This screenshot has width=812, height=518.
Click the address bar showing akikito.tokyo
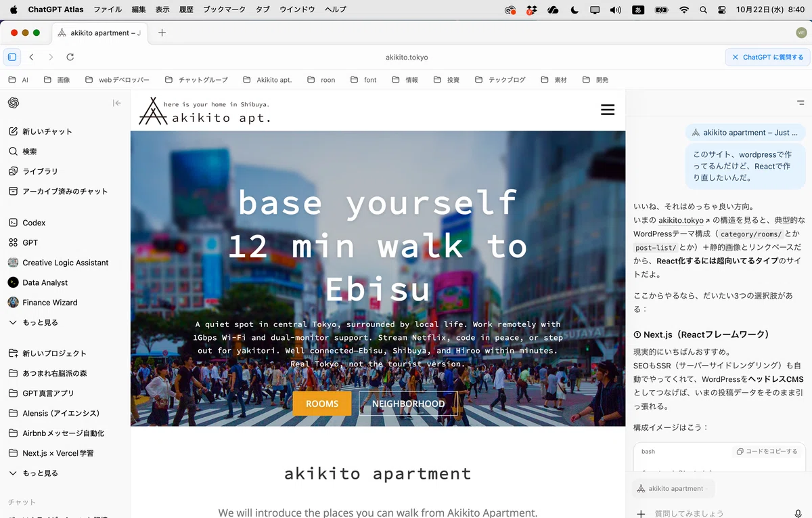click(407, 58)
